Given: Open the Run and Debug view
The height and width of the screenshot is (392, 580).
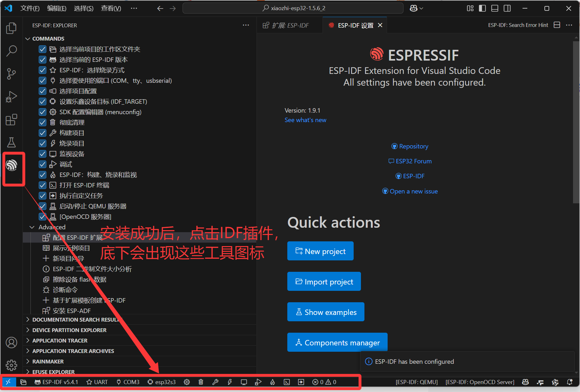Looking at the screenshot, I should pyautogui.click(x=11, y=97).
